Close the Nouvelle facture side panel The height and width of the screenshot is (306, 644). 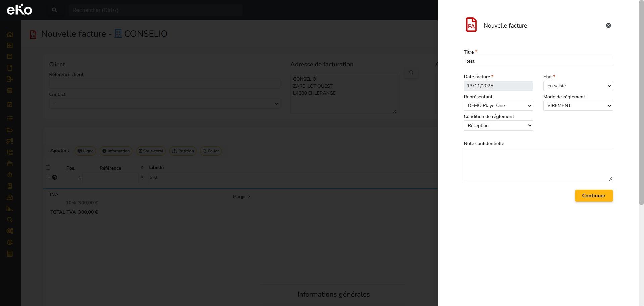(608, 25)
